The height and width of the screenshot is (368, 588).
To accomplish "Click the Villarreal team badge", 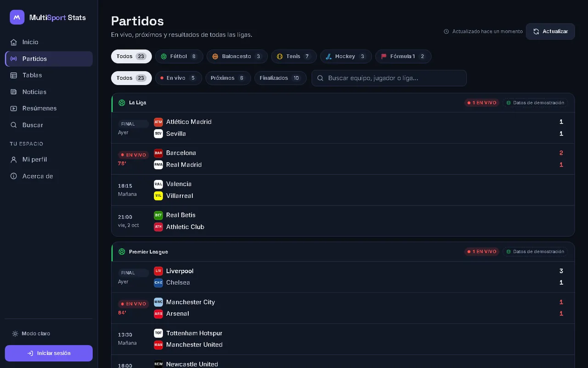I will coord(158,196).
